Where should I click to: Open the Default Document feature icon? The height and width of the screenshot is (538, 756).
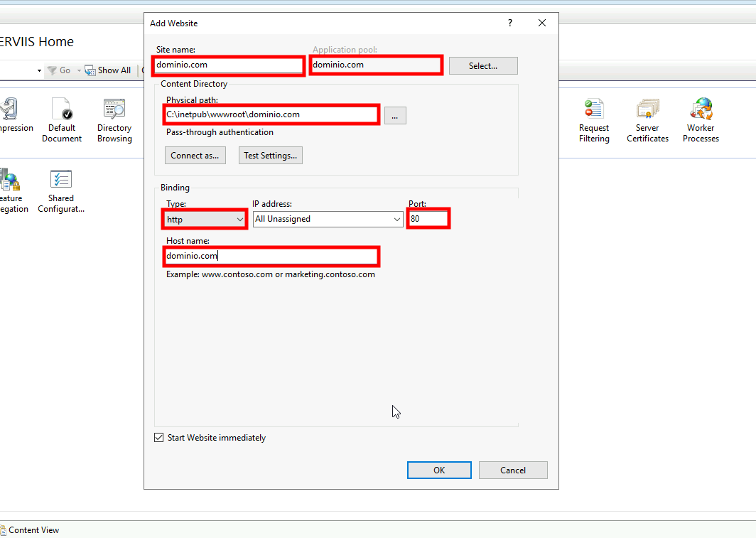62,120
